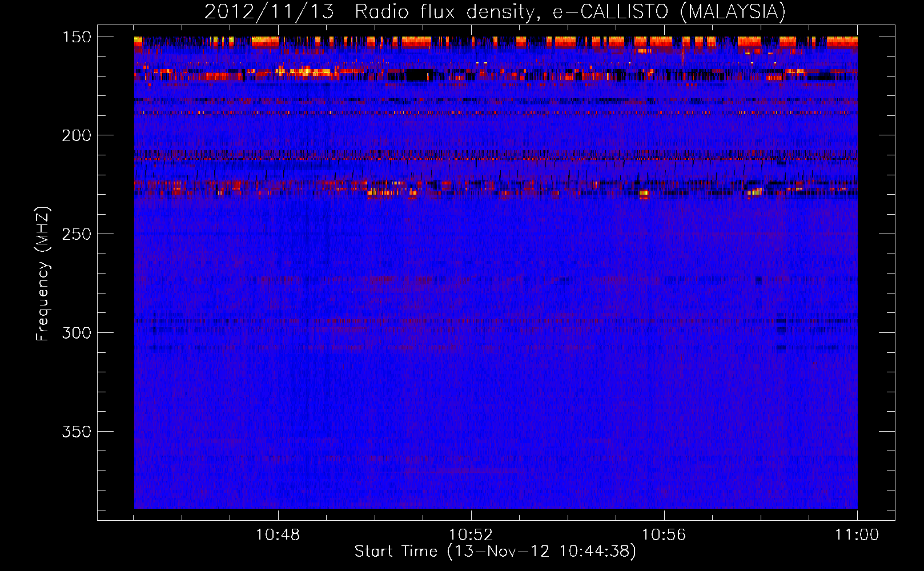
Task: Click the 350 frequency tick label
Action: coord(77,432)
